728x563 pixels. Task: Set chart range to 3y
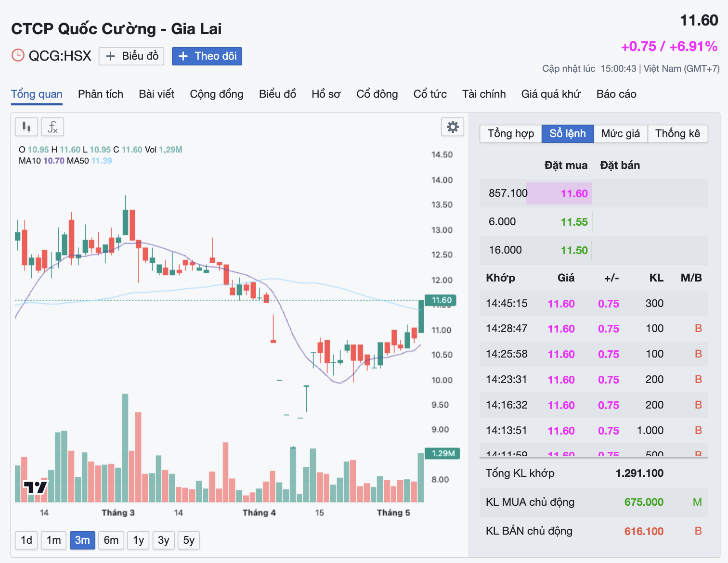[x=164, y=540]
